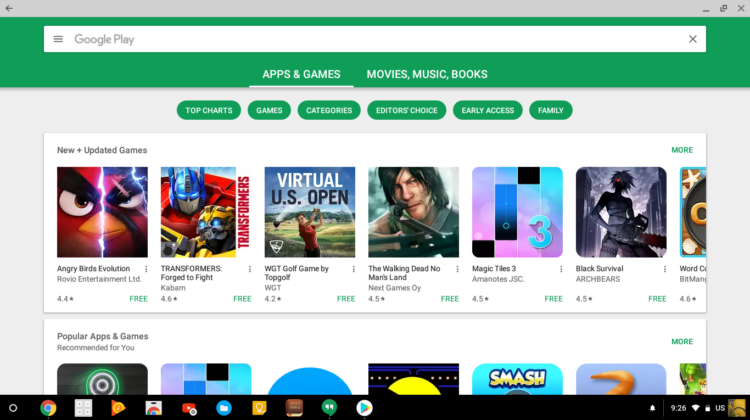Open Top Charts
This screenshot has width=750, height=420.
click(x=209, y=110)
